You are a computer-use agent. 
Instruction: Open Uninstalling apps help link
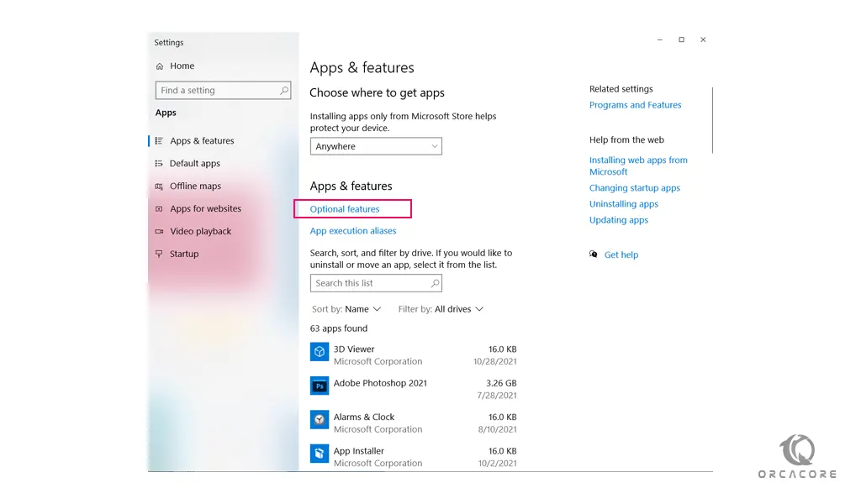624,204
